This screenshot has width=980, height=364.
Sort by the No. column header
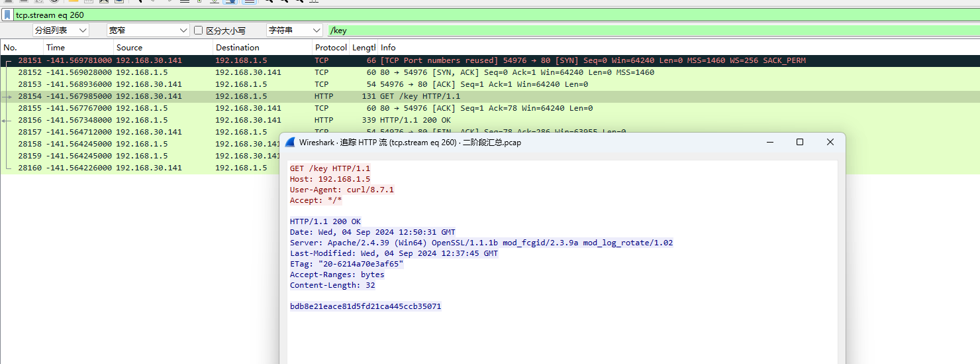point(23,47)
